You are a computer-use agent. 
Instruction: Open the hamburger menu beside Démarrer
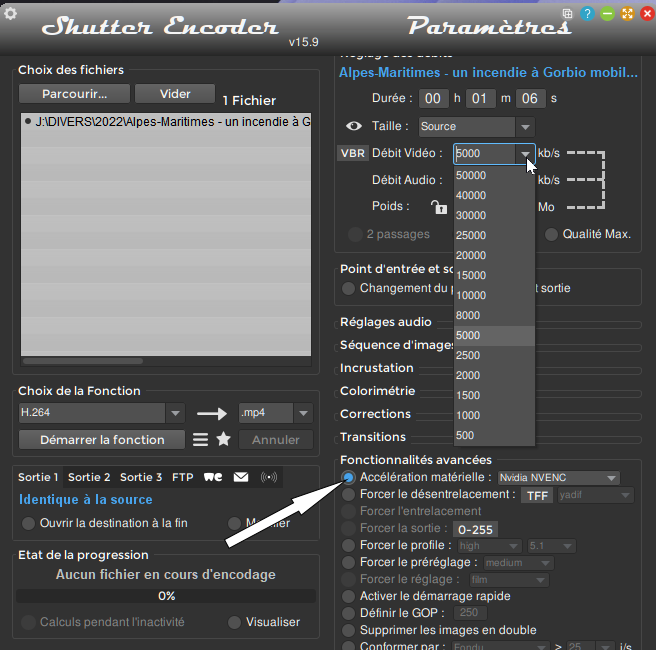point(200,440)
